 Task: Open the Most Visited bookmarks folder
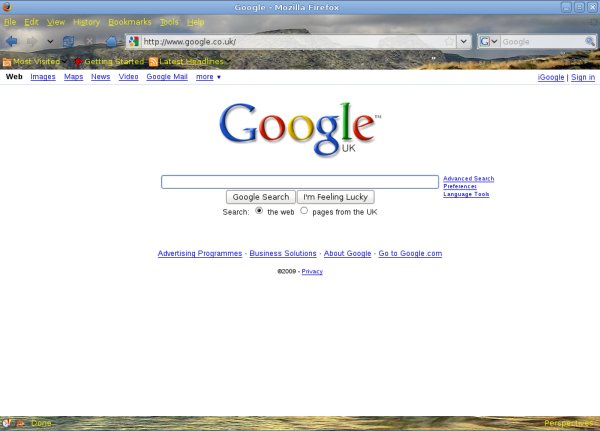(34, 61)
